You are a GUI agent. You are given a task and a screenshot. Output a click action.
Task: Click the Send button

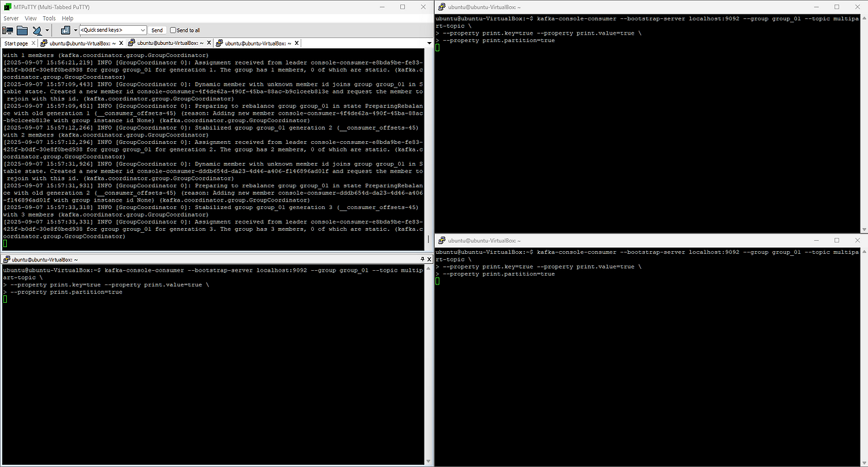coord(157,30)
